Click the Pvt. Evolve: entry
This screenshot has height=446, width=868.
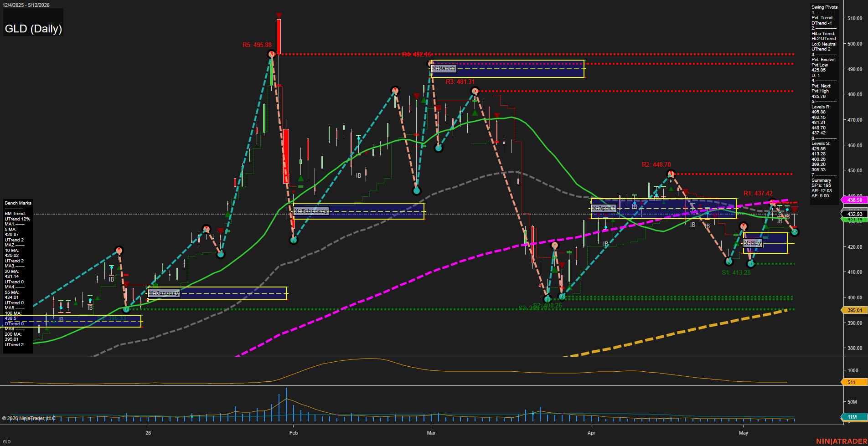tap(823, 60)
